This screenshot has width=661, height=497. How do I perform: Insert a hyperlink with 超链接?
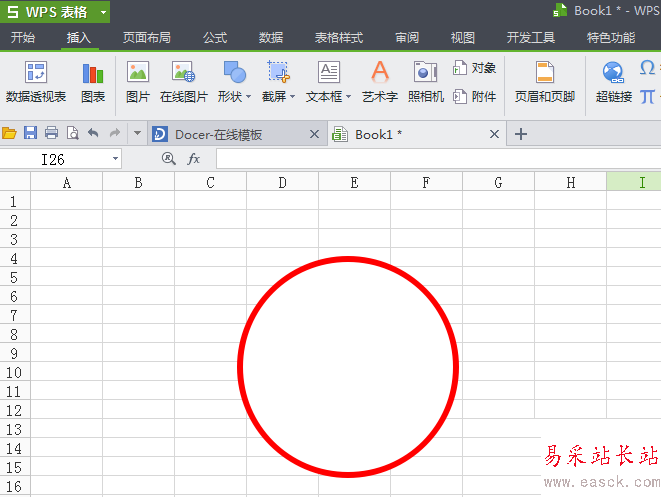click(614, 83)
